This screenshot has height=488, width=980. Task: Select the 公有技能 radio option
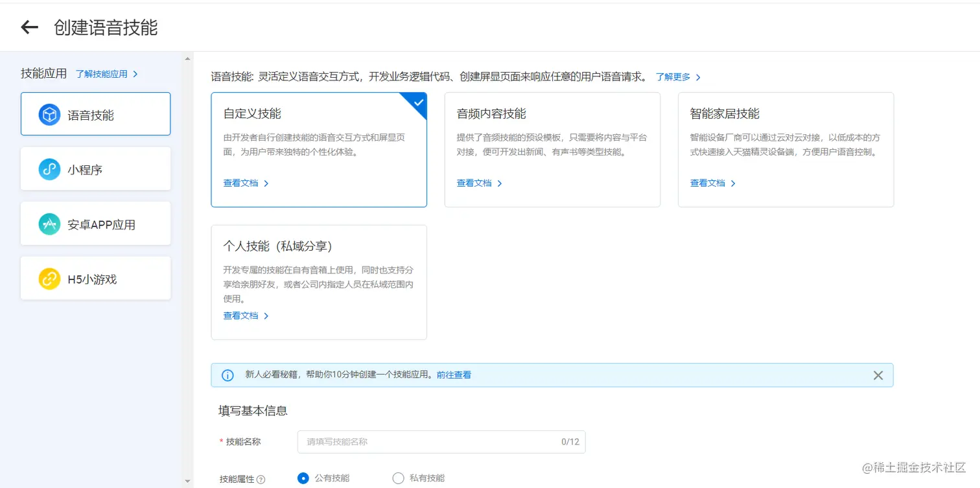tap(303, 478)
